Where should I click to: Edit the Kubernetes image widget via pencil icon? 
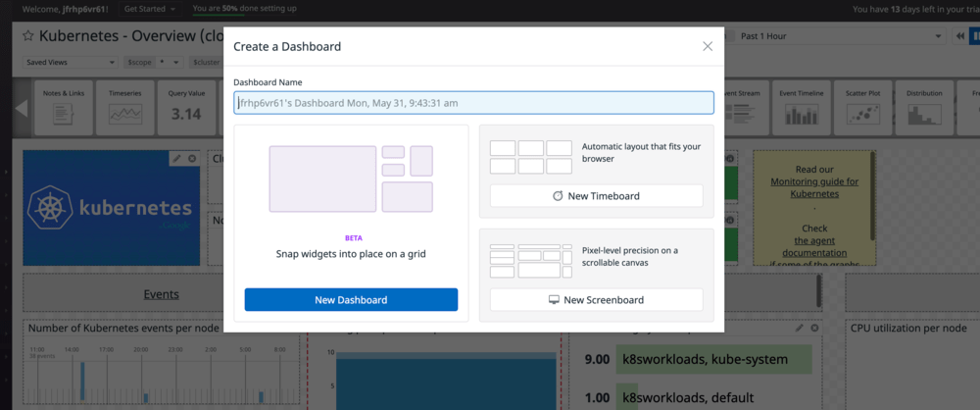click(x=176, y=158)
